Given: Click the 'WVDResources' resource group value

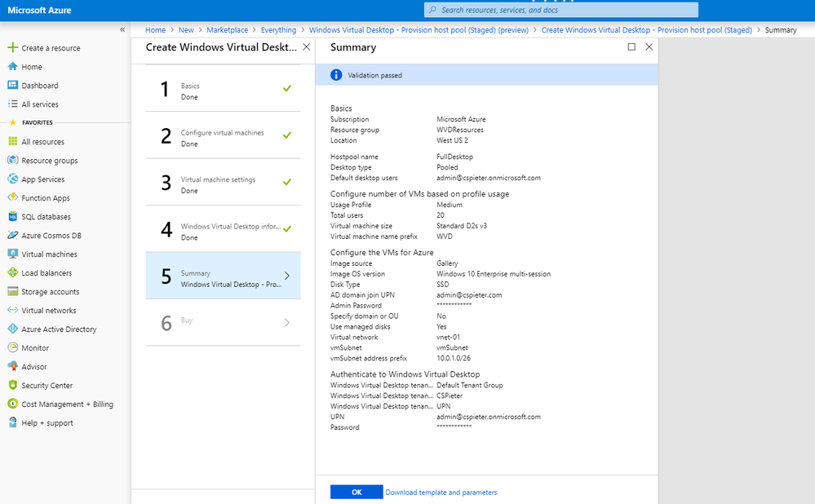Looking at the screenshot, I should point(460,130).
